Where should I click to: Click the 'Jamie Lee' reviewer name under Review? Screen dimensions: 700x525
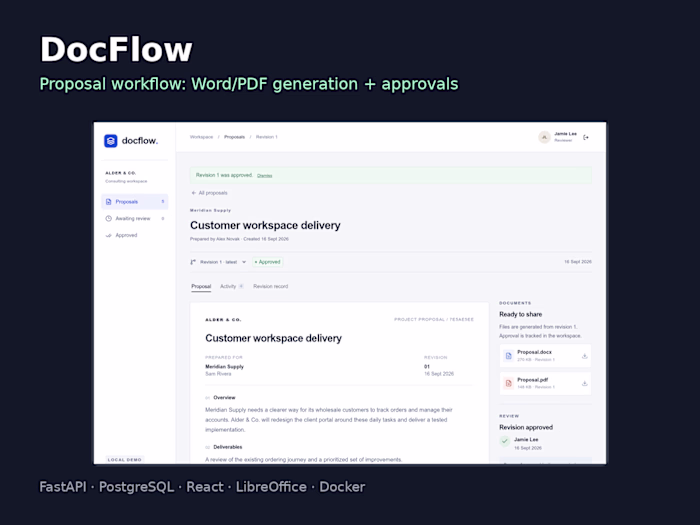526,440
